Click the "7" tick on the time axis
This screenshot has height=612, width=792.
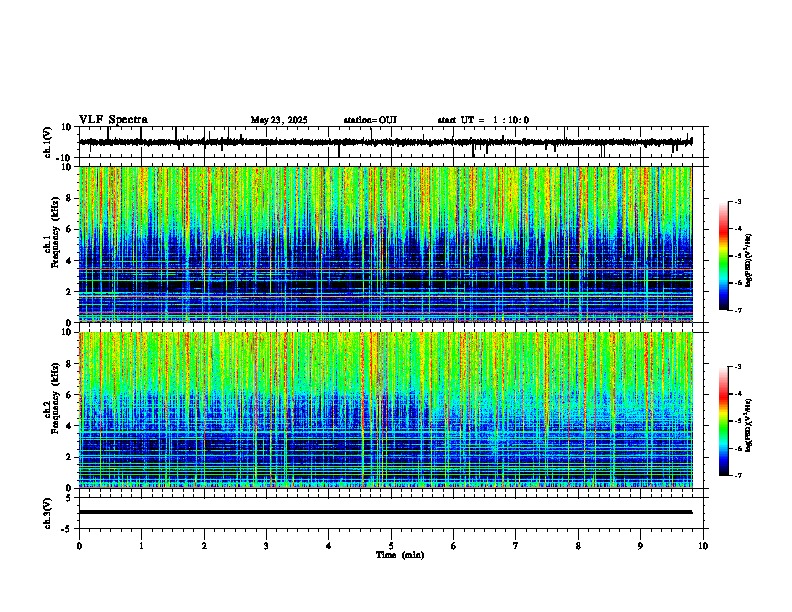coord(516,546)
